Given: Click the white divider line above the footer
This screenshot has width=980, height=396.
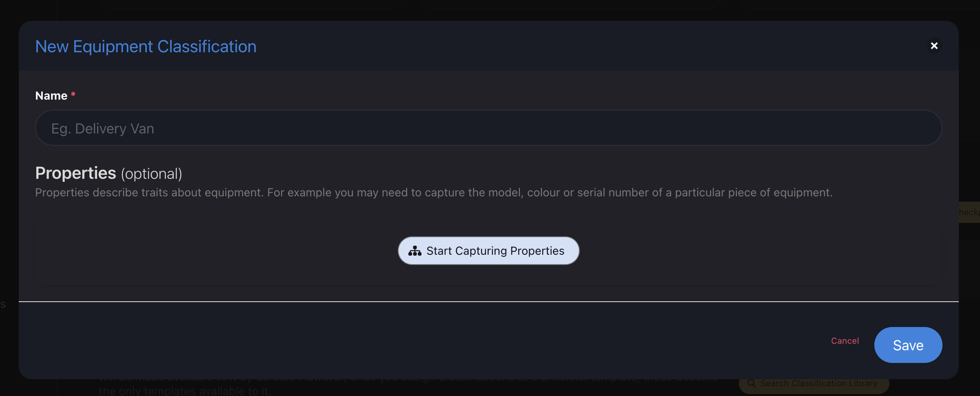Looking at the screenshot, I should 488,302.
